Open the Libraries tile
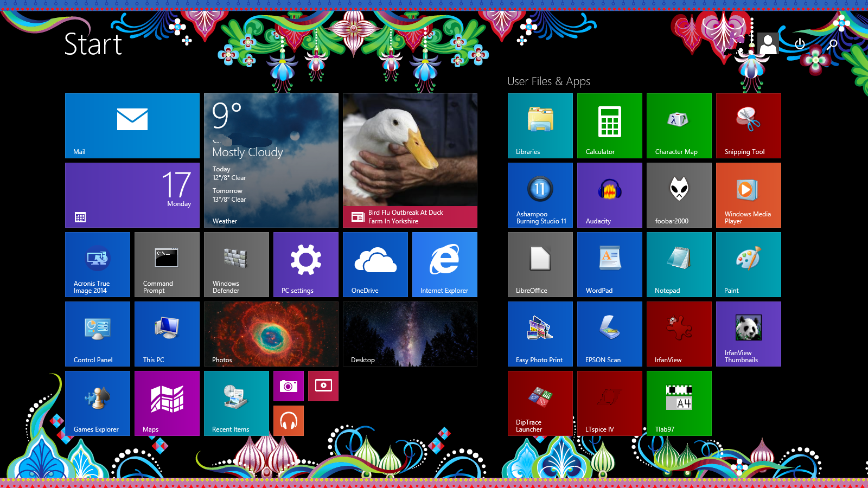The width and height of the screenshot is (868, 488). pyautogui.click(x=540, y=126)
